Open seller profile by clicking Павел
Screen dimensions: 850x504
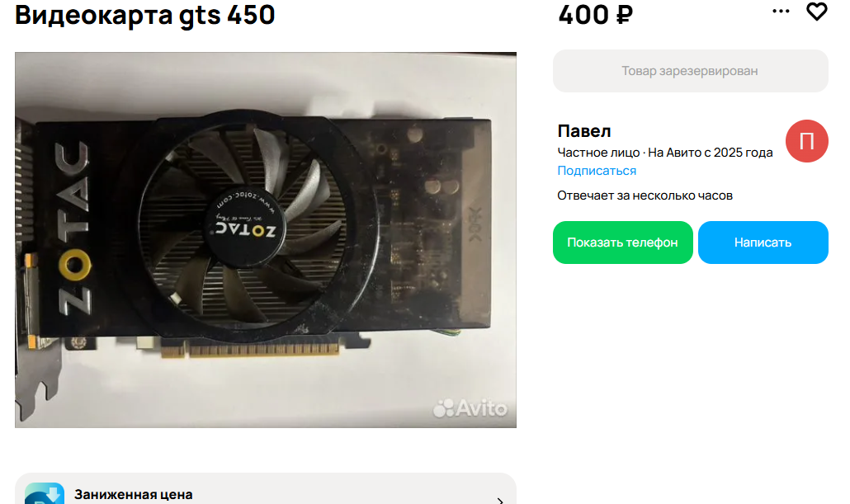[583, 131]
